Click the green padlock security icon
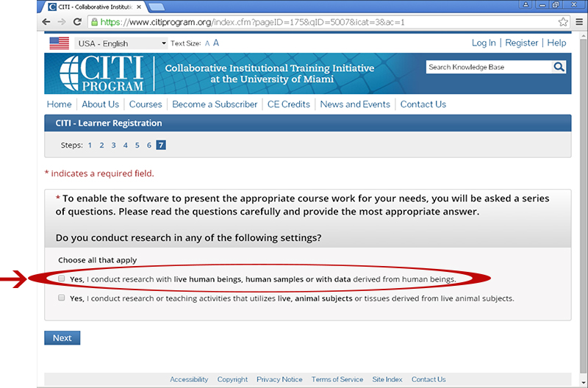 click(x=95, y=22)
